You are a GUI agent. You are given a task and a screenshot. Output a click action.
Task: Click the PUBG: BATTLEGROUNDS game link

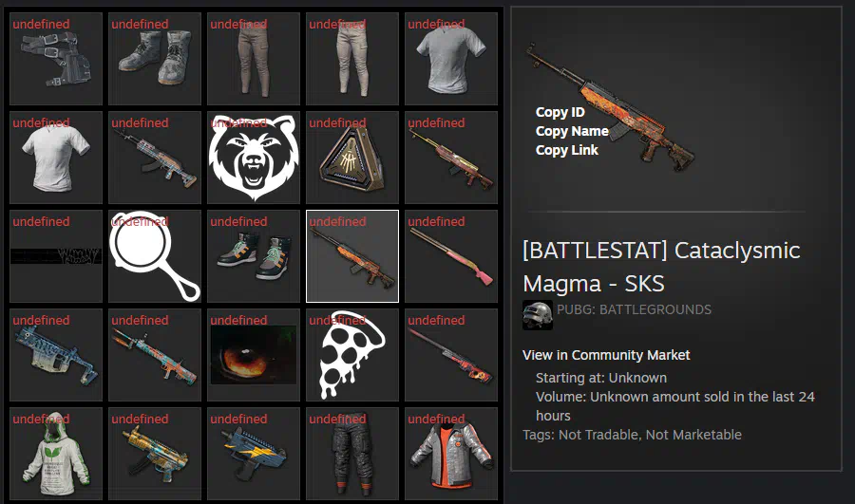pos(634,309)
